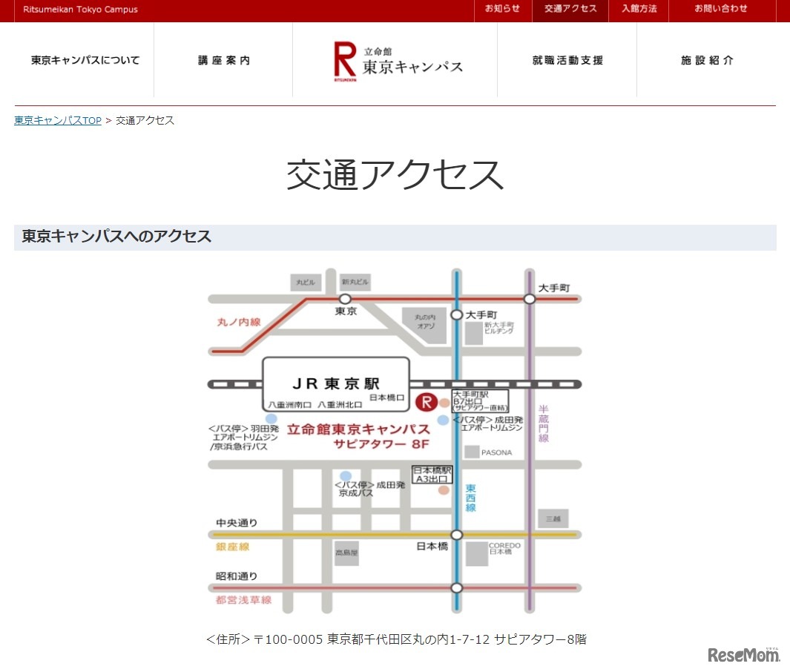
Task: Click the Keisei bus stop blue dot
Action: tap(346, 475)
